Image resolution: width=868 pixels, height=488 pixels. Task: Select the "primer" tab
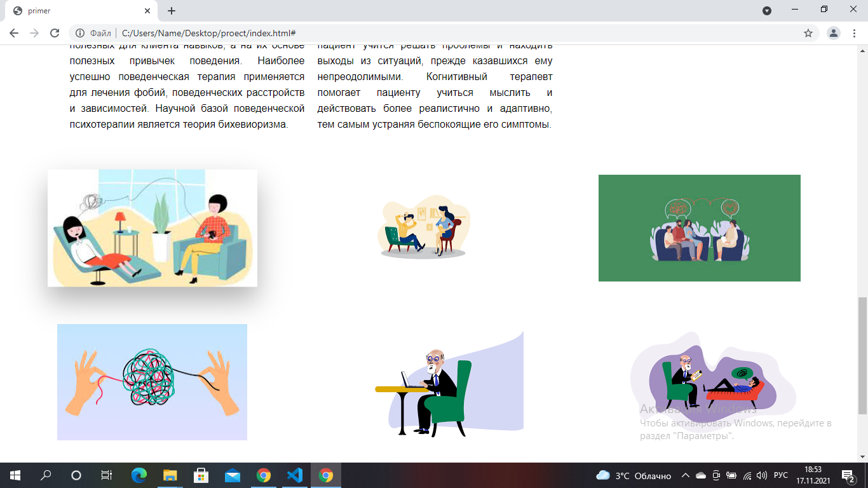pyautogui.click(x=81, y=11)
